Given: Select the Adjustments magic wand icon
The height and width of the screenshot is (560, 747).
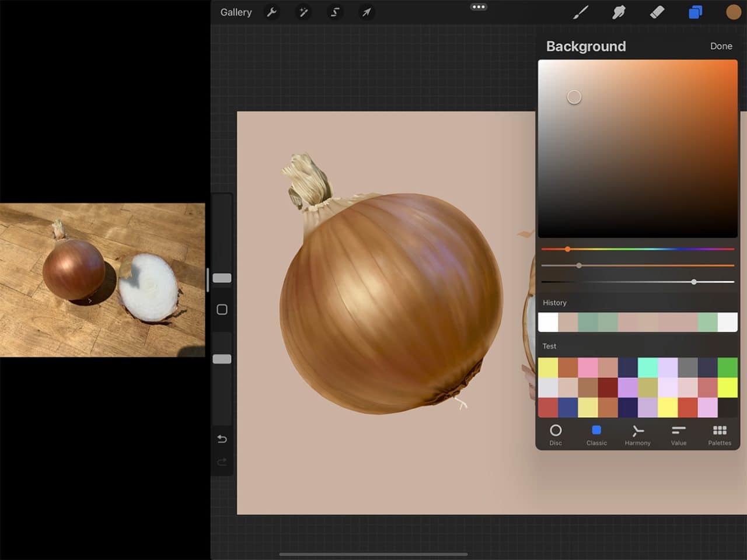Looking at the screenshot, I should click(303, 12).
